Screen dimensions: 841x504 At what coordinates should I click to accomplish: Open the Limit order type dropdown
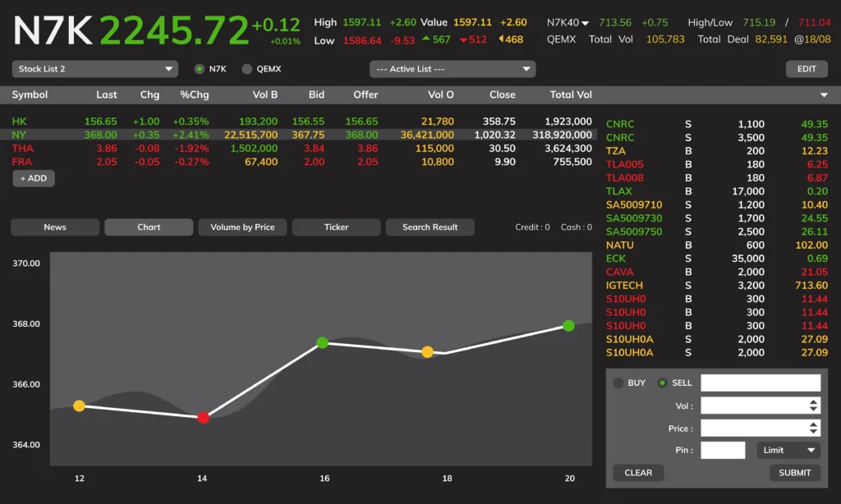790,450
